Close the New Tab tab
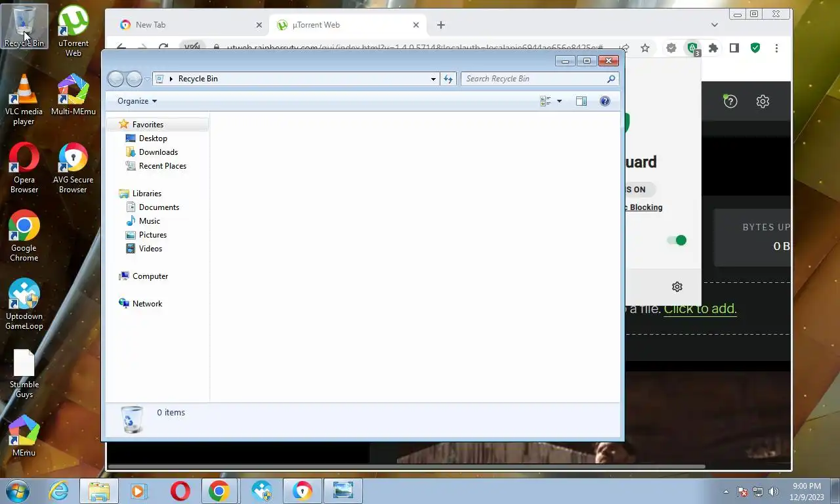This screenshot has height=504, width=840. click(259, 25)
